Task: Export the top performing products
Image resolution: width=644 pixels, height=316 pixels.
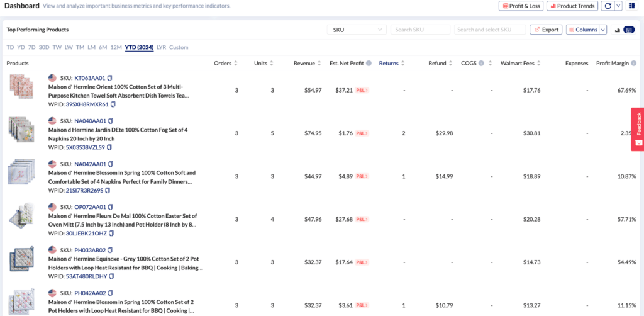Action: [546, 30]
